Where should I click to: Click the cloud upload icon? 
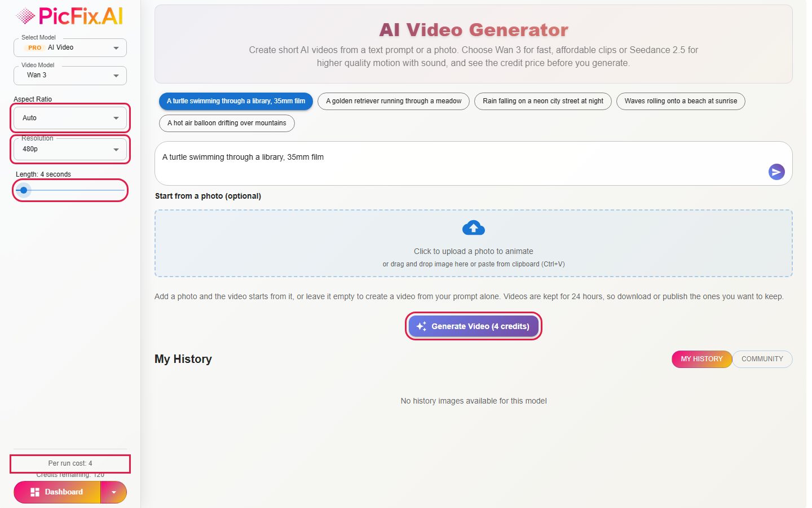[474, 228]
